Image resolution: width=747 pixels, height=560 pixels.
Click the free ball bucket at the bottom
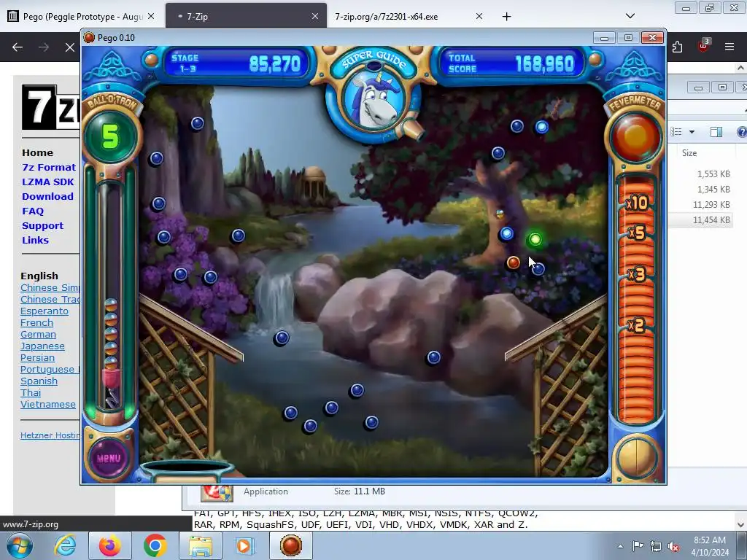point(187,469)
